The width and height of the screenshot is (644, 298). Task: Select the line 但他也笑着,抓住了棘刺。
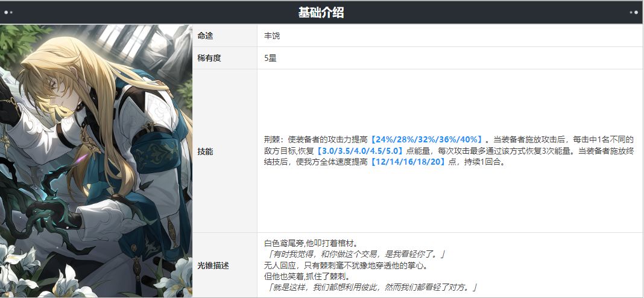click(308, 277)
